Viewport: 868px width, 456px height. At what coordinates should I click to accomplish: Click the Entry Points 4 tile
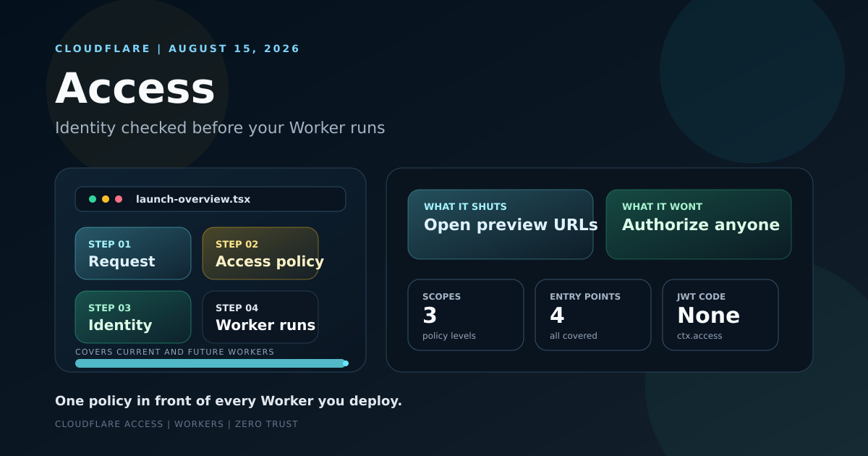[x=593, y=315]
